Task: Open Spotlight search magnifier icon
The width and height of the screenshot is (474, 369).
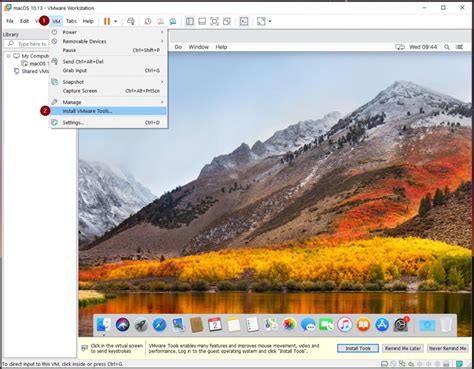Action: (447, 47)
